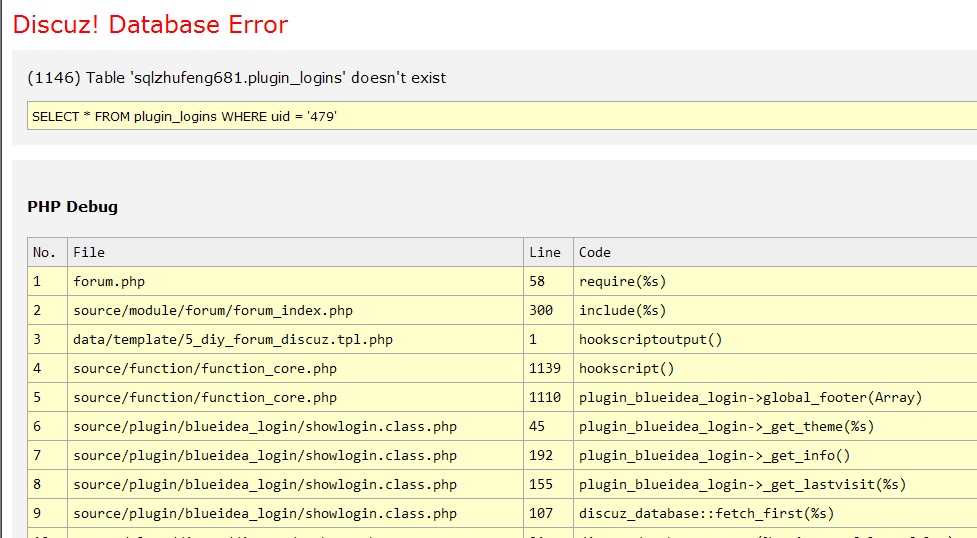Select the 5_diy_forum_discuz.tpl.php file path
977x538 pixels.
point(233,339)
